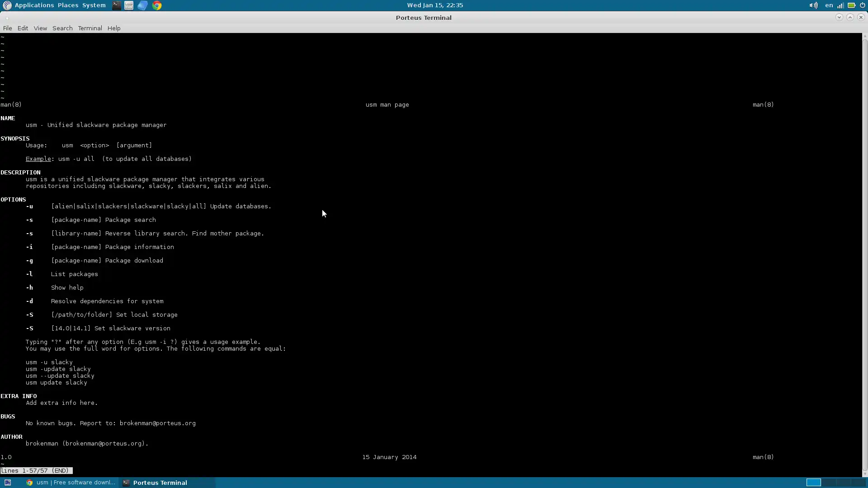This screenshot has height=488, width=868.
Task: Click the show desktop taskbar icon
Action: 8,483
